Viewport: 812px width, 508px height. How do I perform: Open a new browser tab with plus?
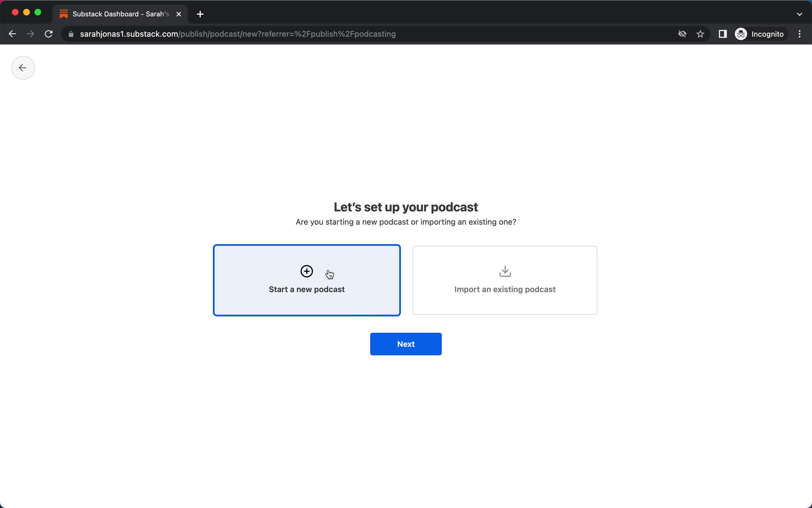pyautogui.click(x=200, y=14)
